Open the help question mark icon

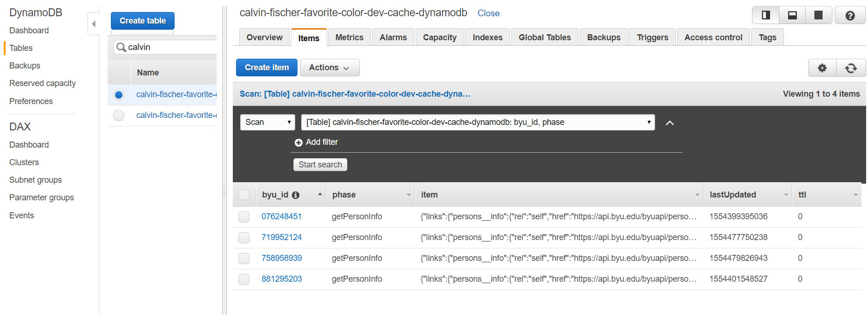tap(850, 16)
